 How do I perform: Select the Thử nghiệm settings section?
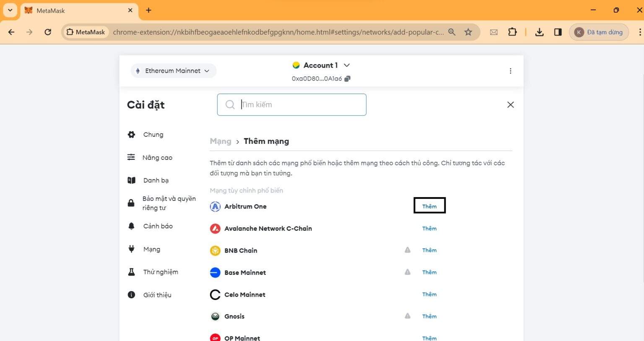click(x=160, y=272)
